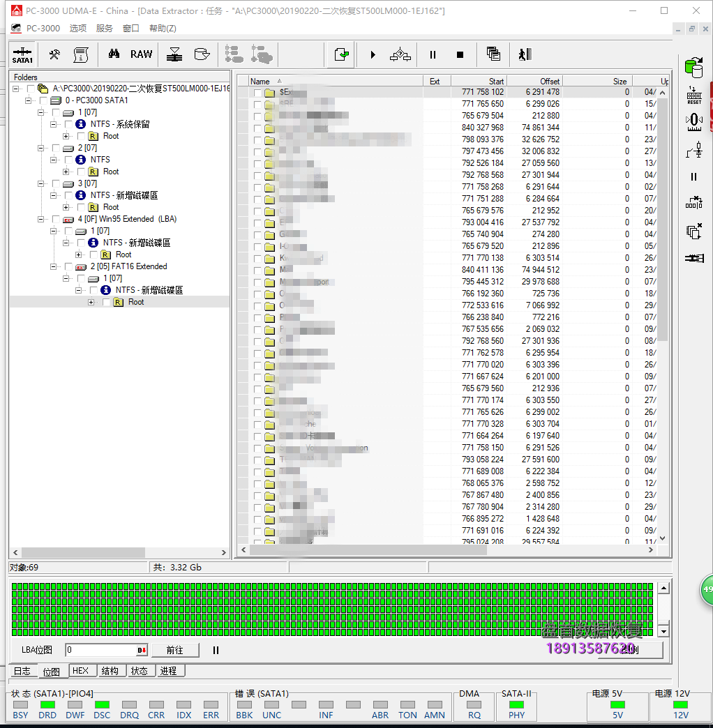Click the Play start arrow in toolbar

373,54
